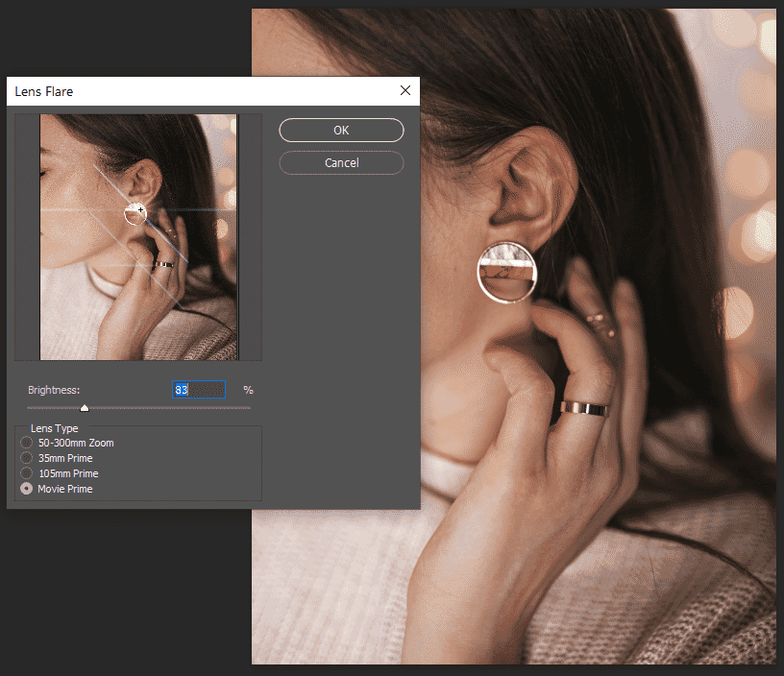Close the Lens Flare dialog window
The image size is (784, 676).
pyautogui.click(x=405, y=91)
